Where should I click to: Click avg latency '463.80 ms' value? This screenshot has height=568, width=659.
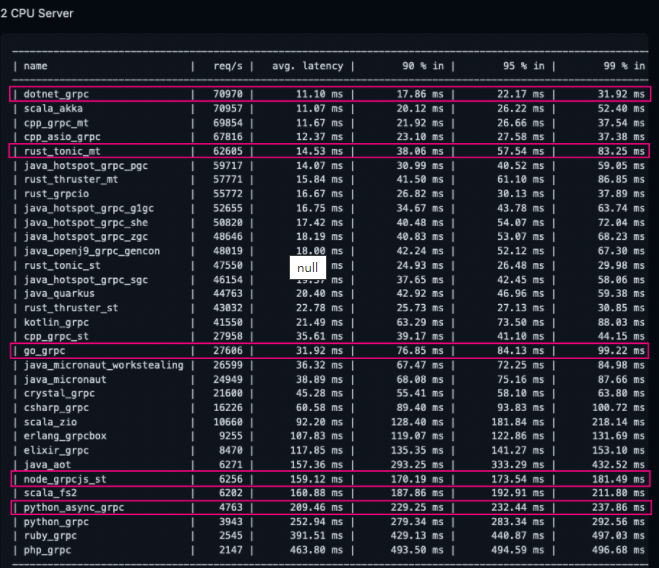(316, 550)
